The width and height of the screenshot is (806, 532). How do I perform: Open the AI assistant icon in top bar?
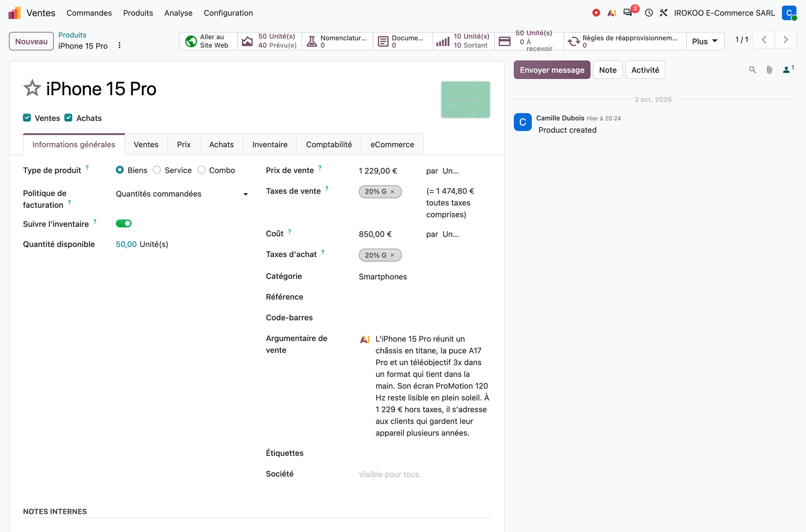[x=612, y=13]
